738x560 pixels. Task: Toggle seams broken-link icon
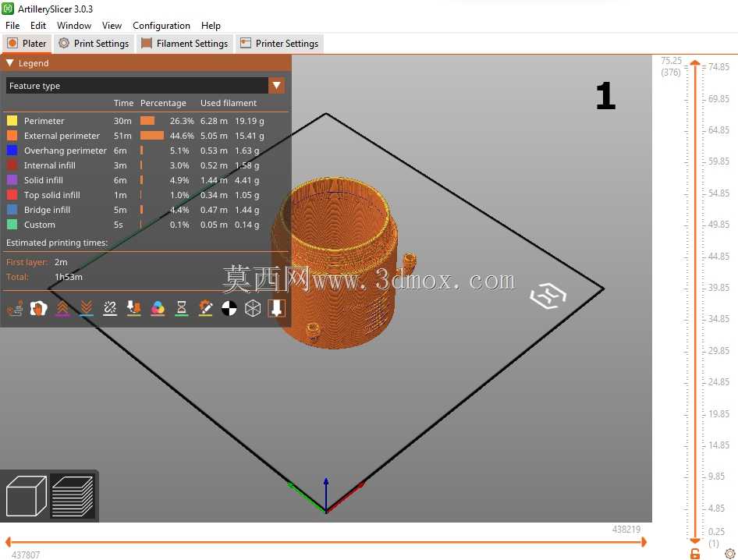coord(110,309)
